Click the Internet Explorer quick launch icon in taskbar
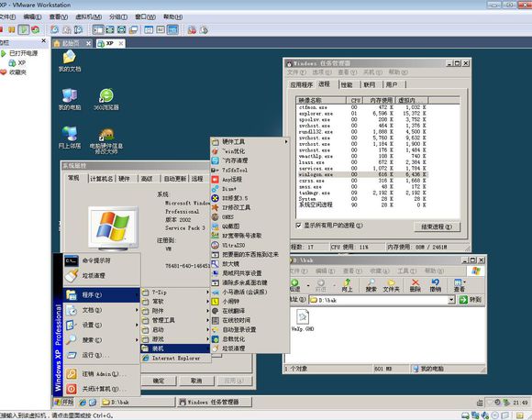Viewport: 532px width, 420px height. (83, 403)
